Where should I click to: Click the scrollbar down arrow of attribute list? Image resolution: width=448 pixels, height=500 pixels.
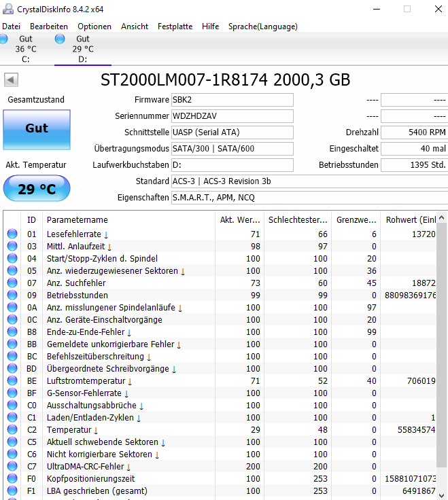[x=442, y=495]
